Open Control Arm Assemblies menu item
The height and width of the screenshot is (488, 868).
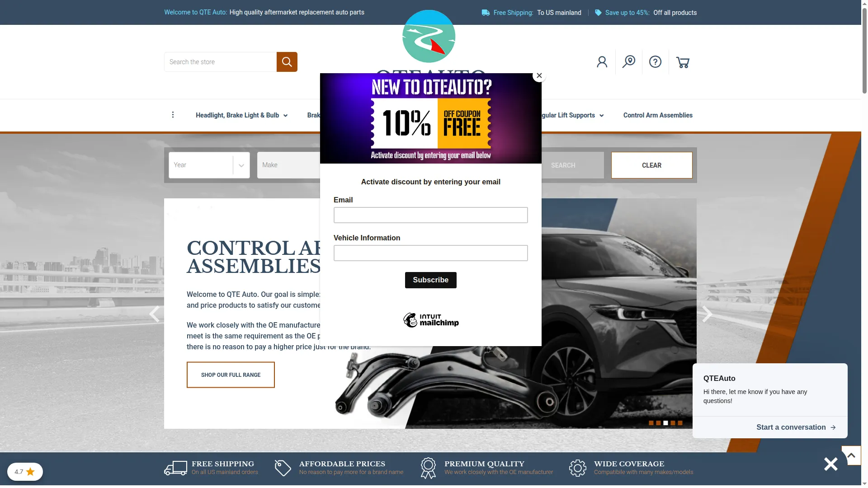[658, 115]
